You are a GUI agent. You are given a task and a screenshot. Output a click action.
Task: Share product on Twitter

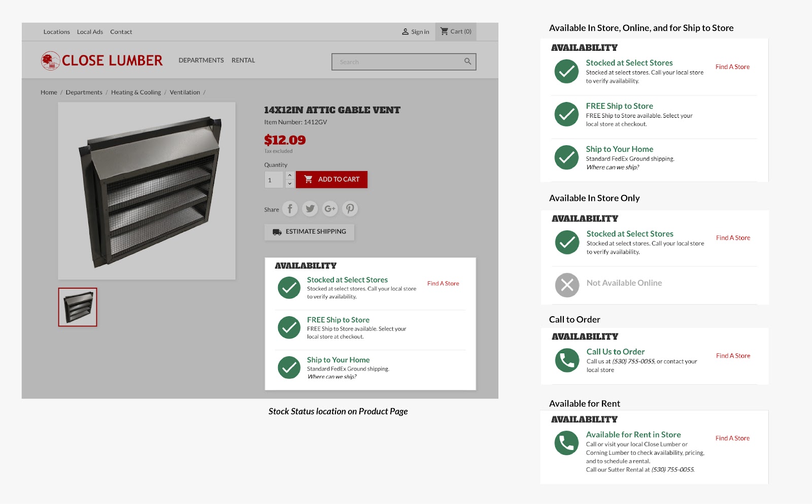click(310, 209)
